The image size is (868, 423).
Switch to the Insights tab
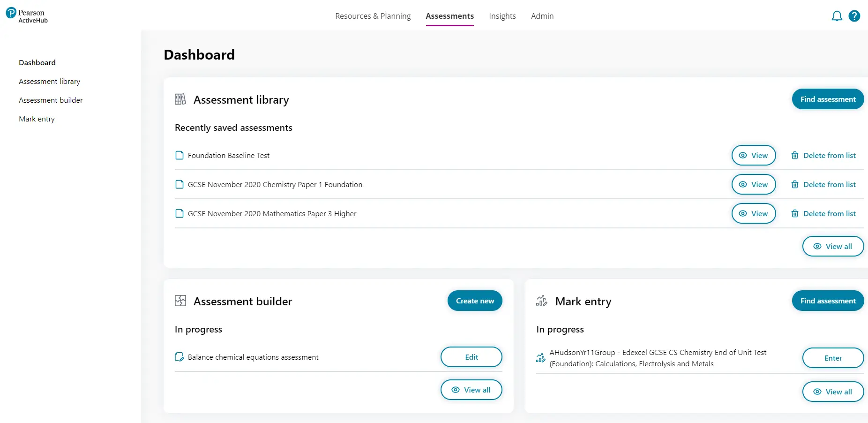point(502,16)
